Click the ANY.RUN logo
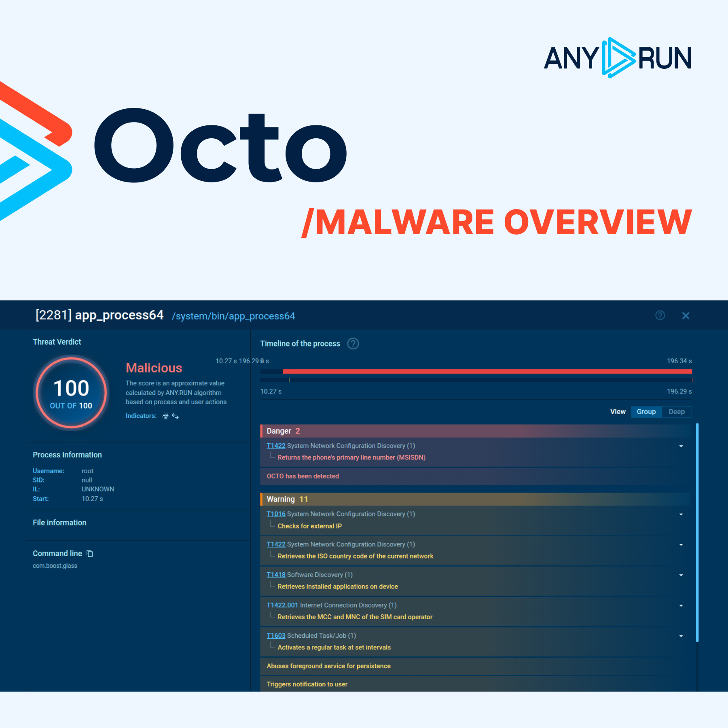 618,58
